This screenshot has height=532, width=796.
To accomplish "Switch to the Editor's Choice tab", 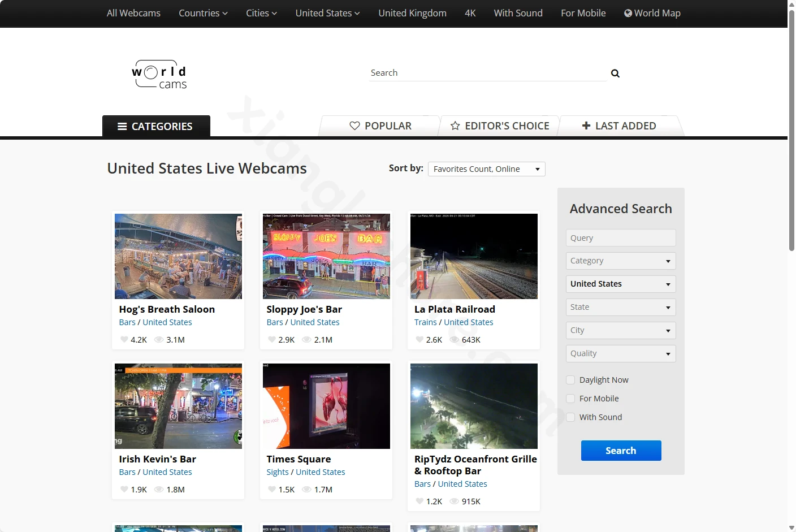I will (500, 126).
